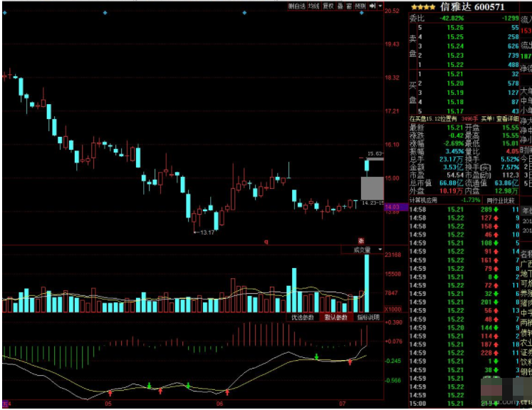Select buy level 4 price 15.18
This screenshot has width=532, height=410.
coord(455,102)
